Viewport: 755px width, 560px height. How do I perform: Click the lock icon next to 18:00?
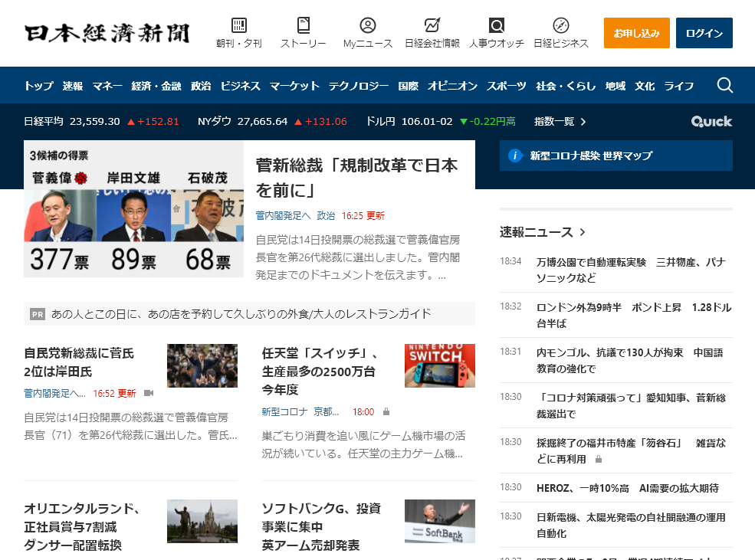(386, 412)
